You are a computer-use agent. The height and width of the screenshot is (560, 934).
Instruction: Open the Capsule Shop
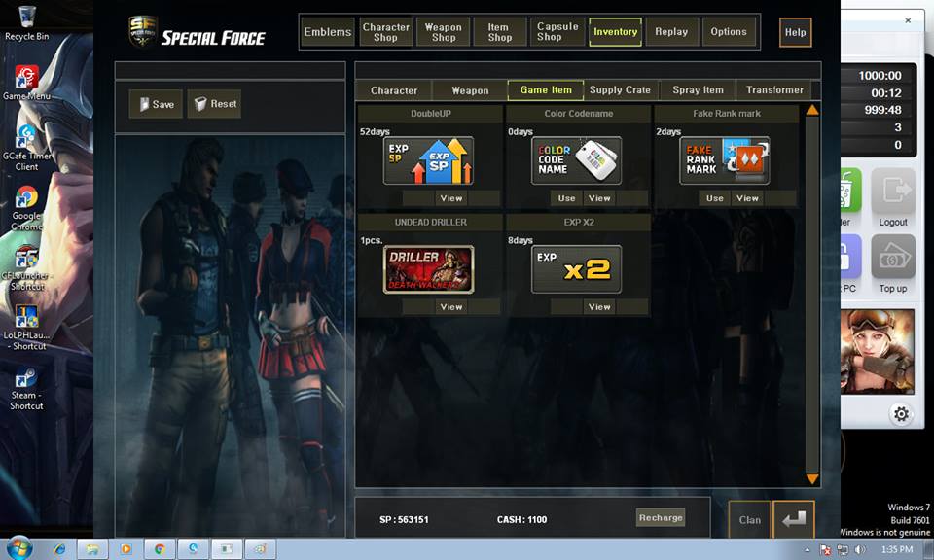(557, 31)
